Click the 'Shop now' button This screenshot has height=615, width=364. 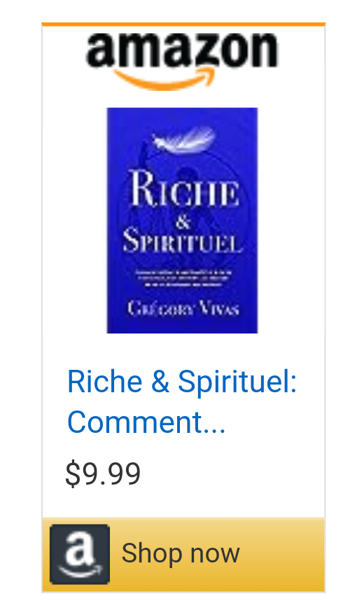point(183,554)
